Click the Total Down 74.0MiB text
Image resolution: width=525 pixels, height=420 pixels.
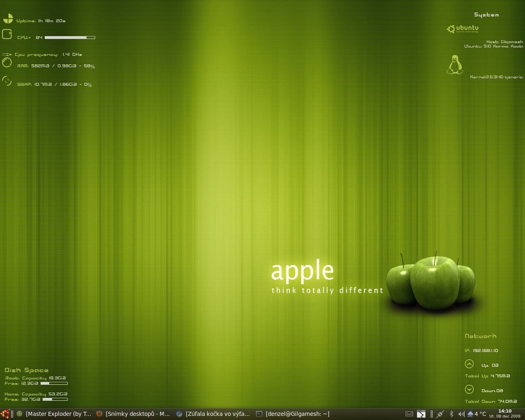pyautogui.click(x=491, y=402)
